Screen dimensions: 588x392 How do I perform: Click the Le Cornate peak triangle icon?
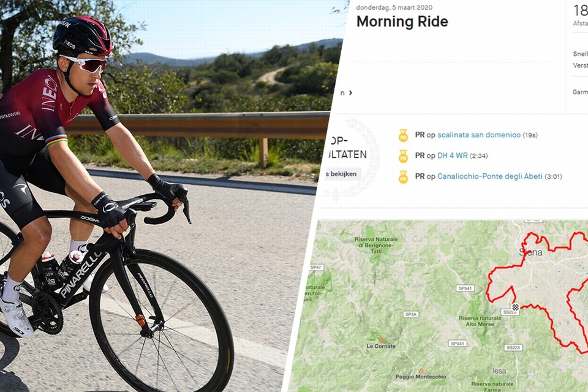pyautogui.click(x=381, y=339)
